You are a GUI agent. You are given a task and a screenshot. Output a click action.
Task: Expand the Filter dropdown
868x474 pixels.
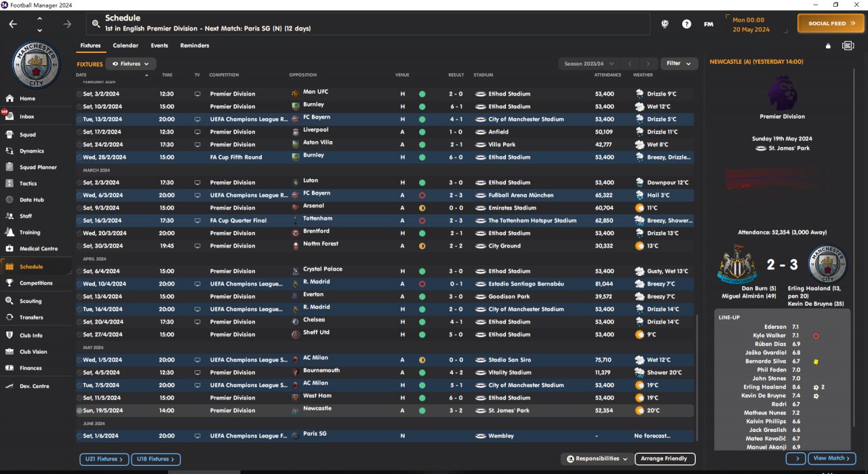[x=678, y=64]
